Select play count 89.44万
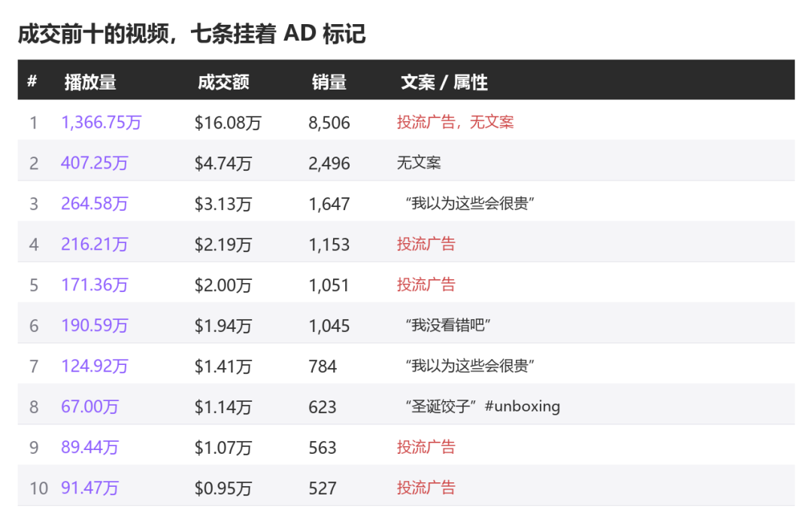812x523 pixels. 89,447
